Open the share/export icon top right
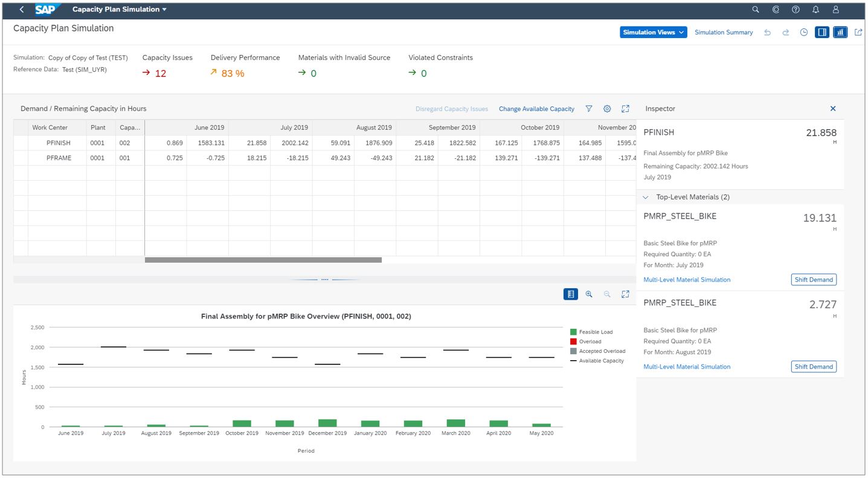 [x=858, y=32]
